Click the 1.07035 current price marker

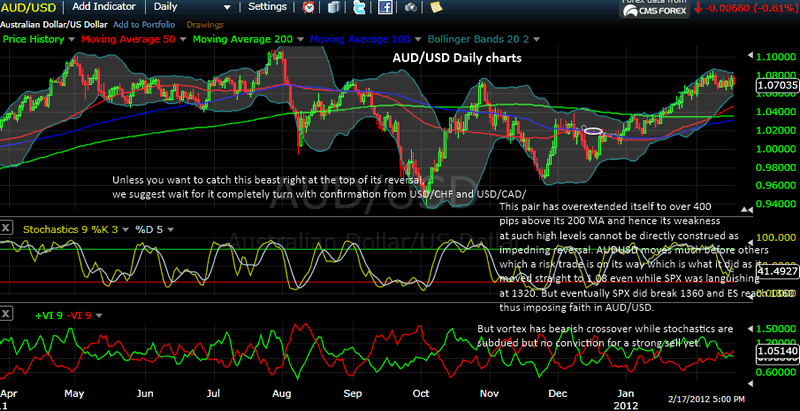pyautogui.click(x=777, y=87)
